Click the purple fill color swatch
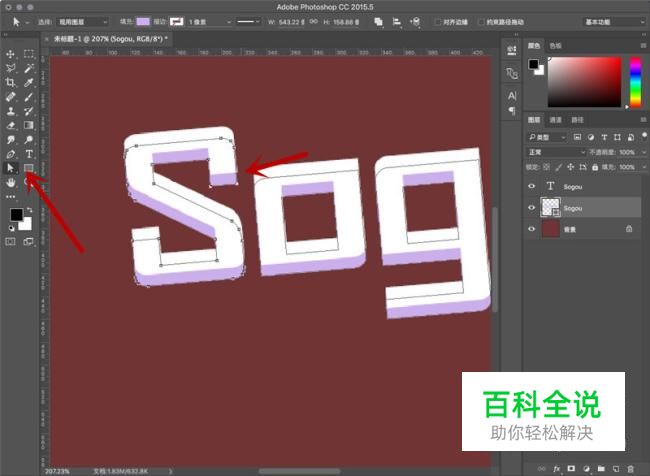Viewport: 650px width, 476px height. [x=143, y=22]
